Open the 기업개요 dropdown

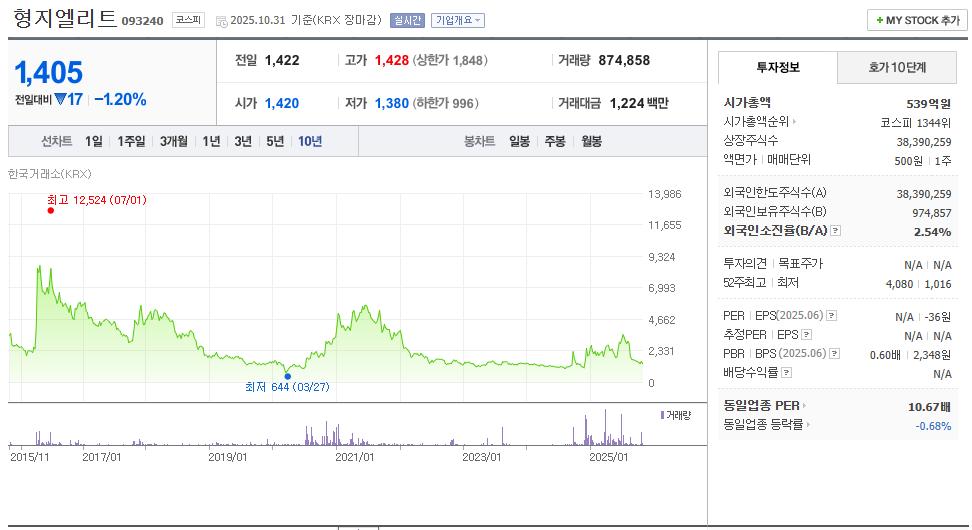(457, 20)
